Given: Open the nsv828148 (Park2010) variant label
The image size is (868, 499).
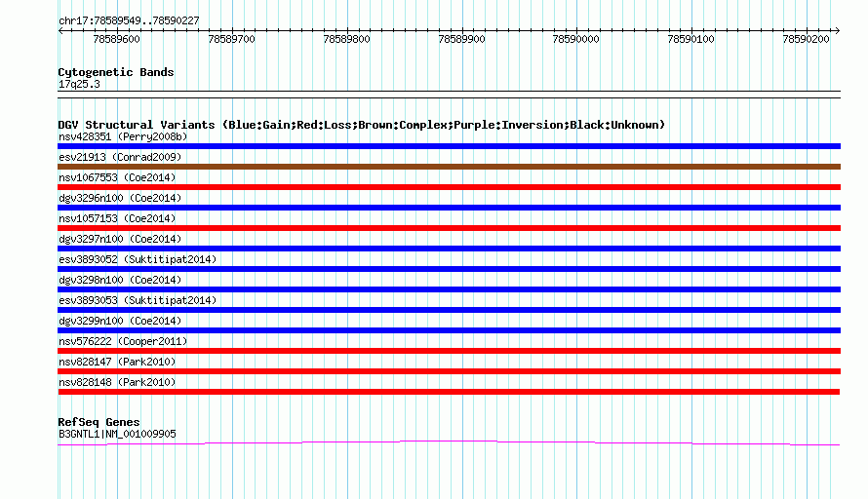Looking at the screenshot, I should tap(117, 382).
